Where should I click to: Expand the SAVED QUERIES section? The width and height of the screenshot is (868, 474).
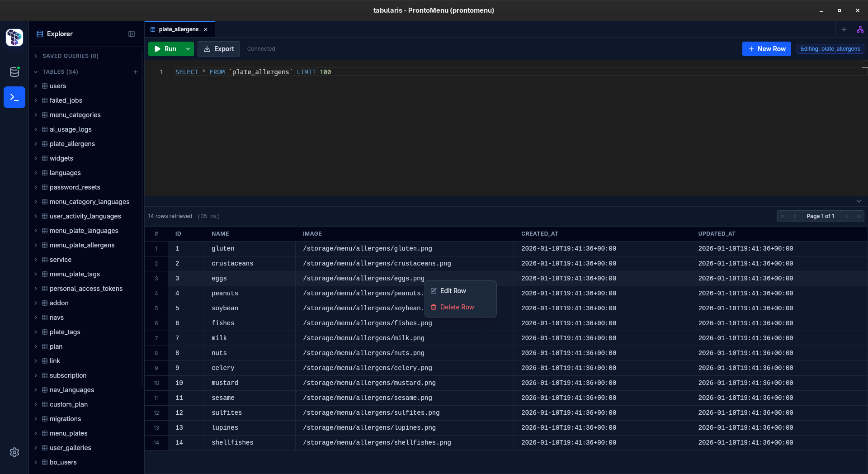(36, 56)
